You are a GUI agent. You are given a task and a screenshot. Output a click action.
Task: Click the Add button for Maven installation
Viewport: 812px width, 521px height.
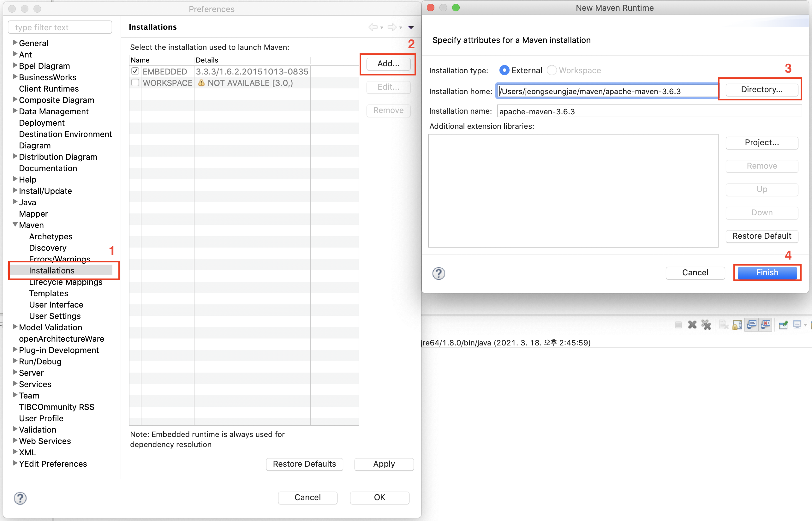(388, 63)
